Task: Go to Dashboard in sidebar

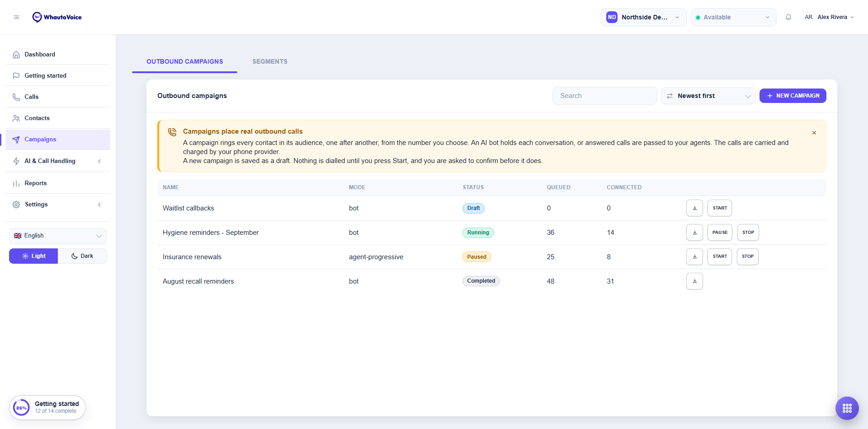Action: click(58, 54)
